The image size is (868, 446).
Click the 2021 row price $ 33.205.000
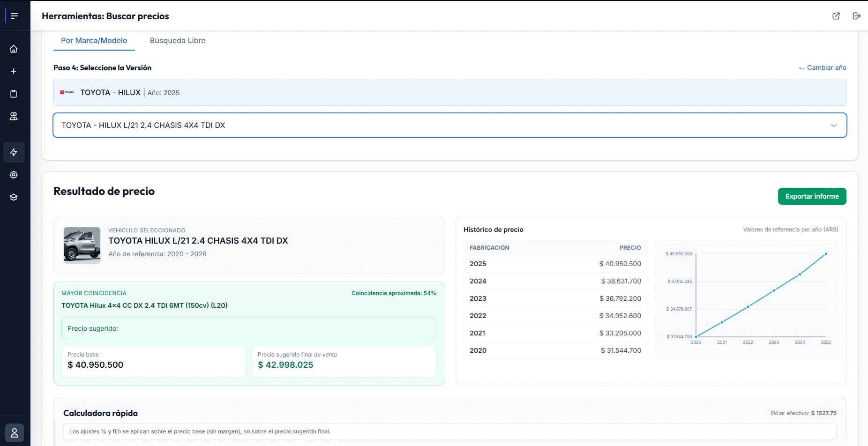point(620,333)
